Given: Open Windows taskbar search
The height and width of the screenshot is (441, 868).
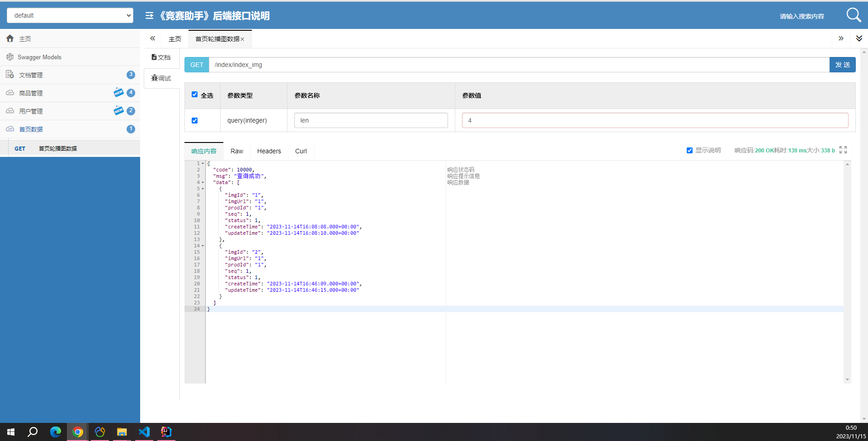Looking at the screenshot, I should (x=33, y=432).
